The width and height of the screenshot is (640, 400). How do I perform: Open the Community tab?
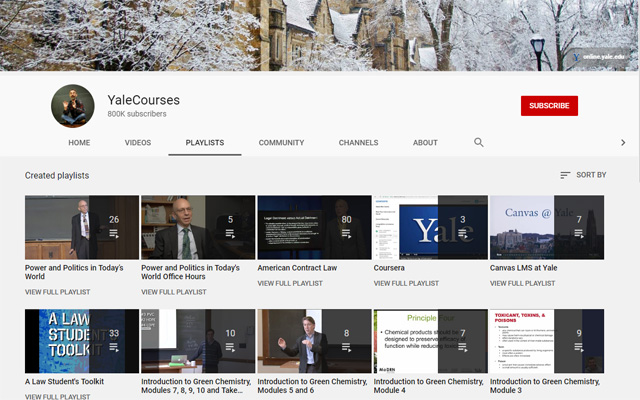click(x=281, y=143)
